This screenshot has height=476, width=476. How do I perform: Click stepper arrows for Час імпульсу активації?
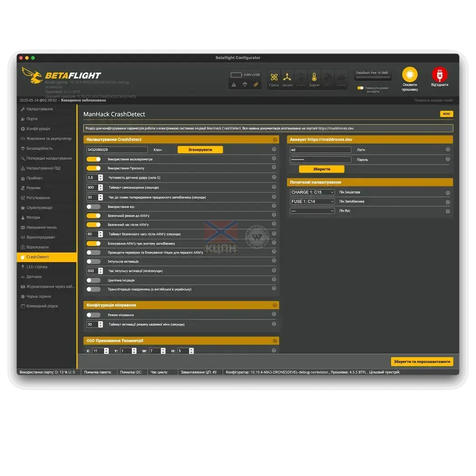(x=101, y=271)
